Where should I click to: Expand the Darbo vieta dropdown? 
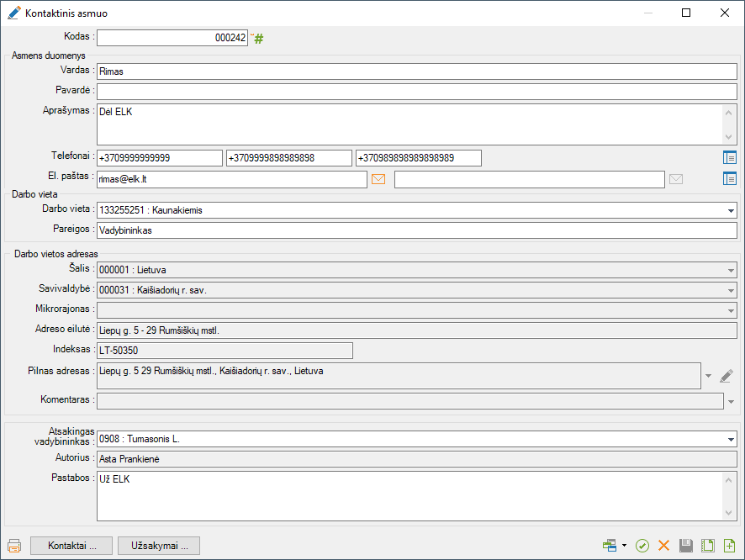(731, 210)
